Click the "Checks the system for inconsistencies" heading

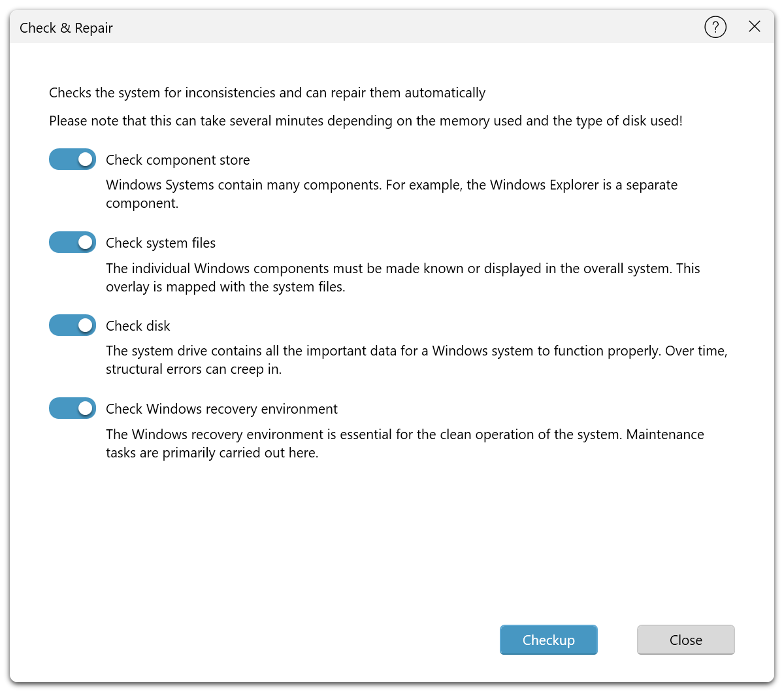point(267,93)
